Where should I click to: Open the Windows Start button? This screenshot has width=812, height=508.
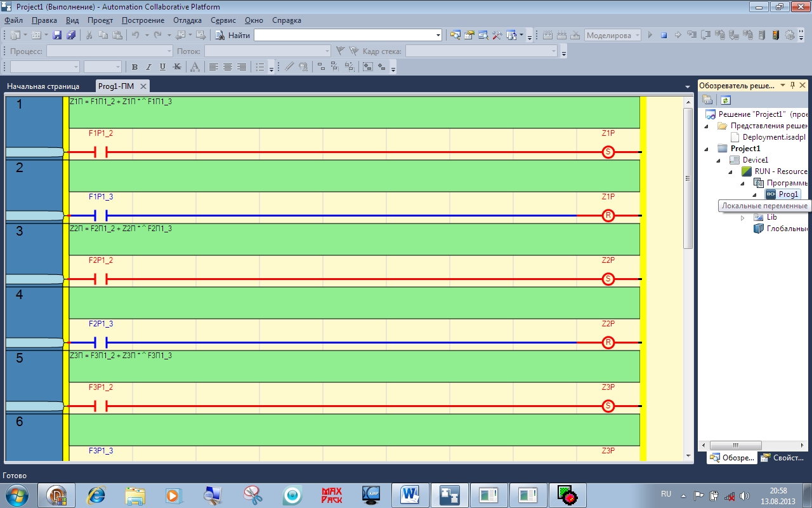[16, 495]
